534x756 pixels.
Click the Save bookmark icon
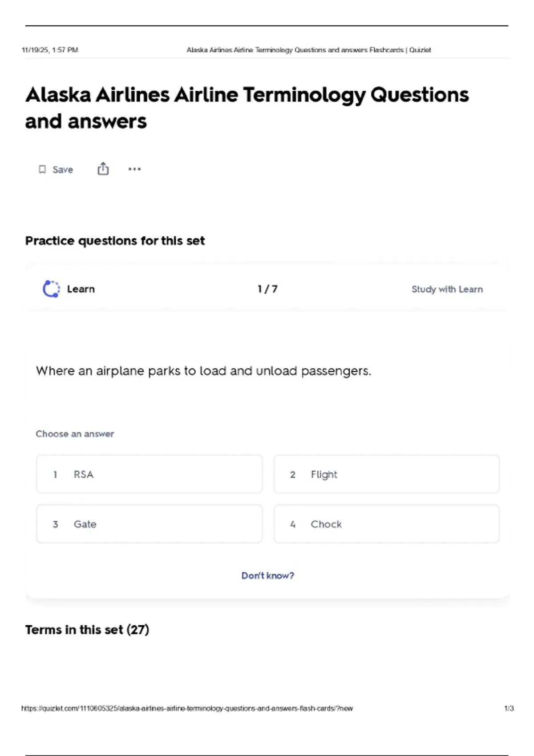[42, 169]
